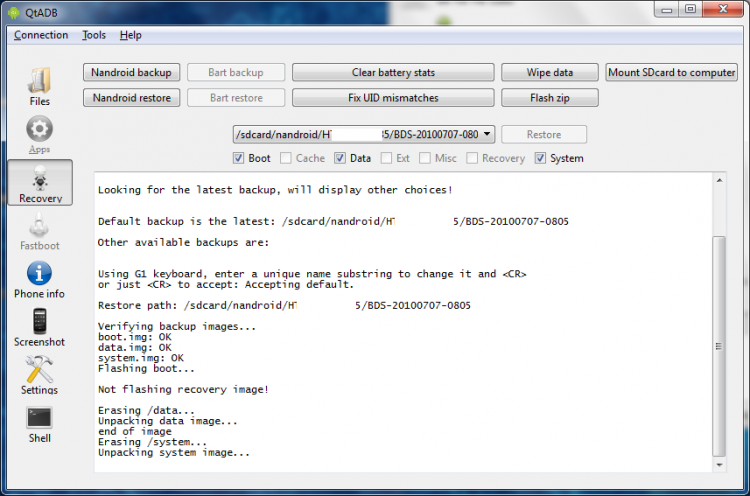Expand the nandroid backup path dropdown
Viewport: 750px width, 496px height.
point(486,134)
